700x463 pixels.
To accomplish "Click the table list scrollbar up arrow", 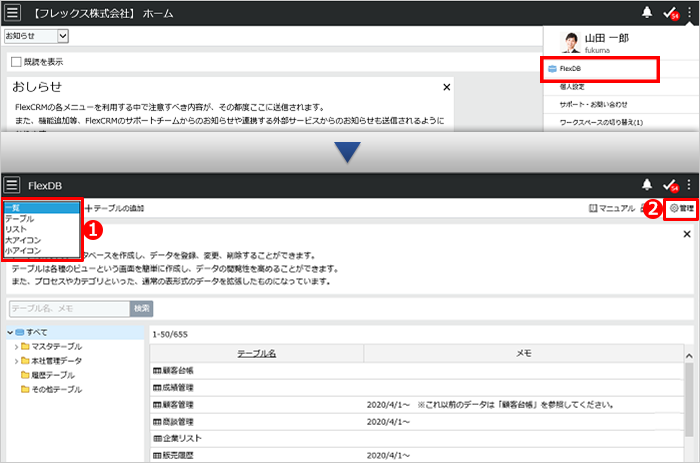I will (689, 356).
